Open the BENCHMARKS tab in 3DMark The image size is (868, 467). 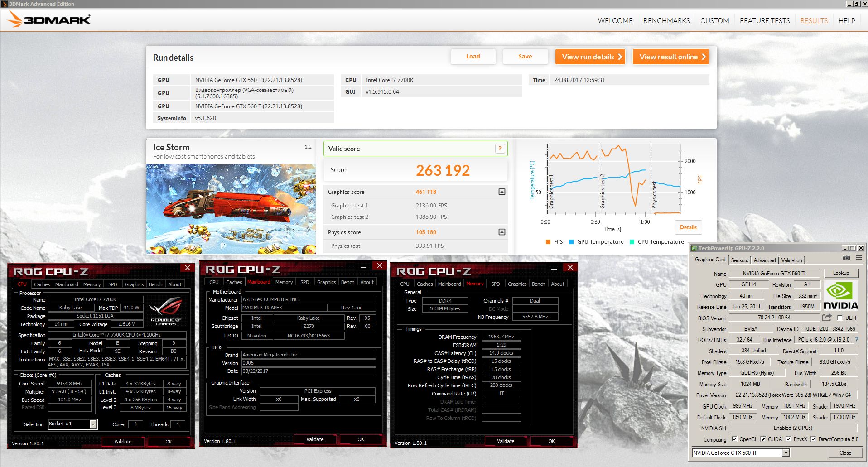(666, 20)
